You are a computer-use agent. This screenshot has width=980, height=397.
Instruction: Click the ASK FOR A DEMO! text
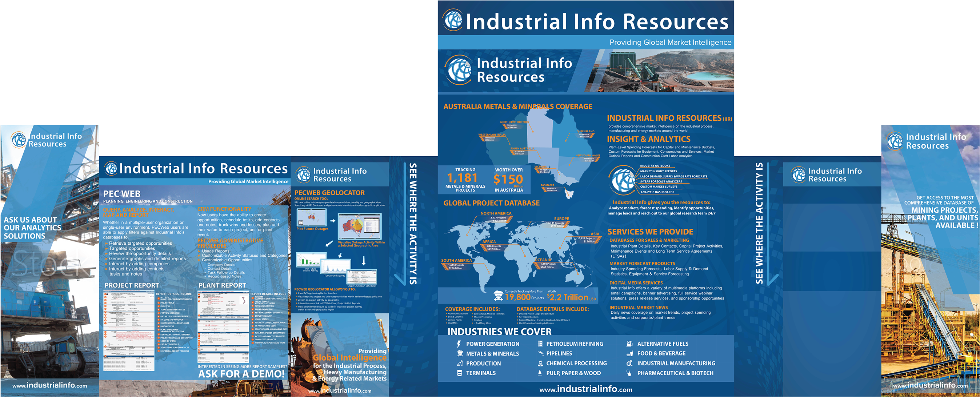241,374
